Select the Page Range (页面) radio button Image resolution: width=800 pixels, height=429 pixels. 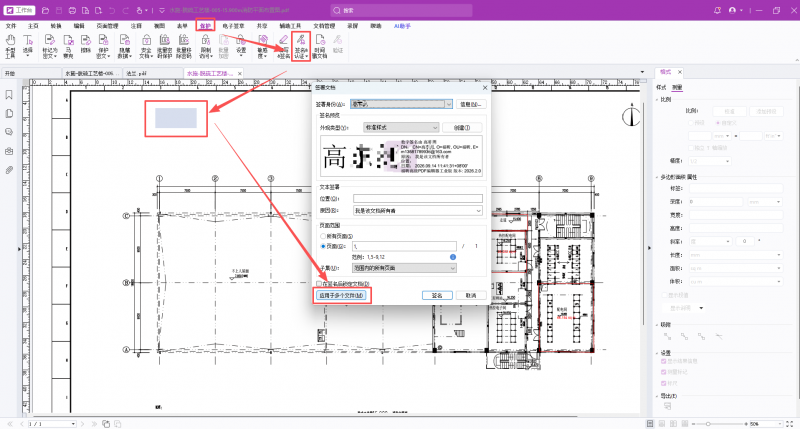coord(323,246)
